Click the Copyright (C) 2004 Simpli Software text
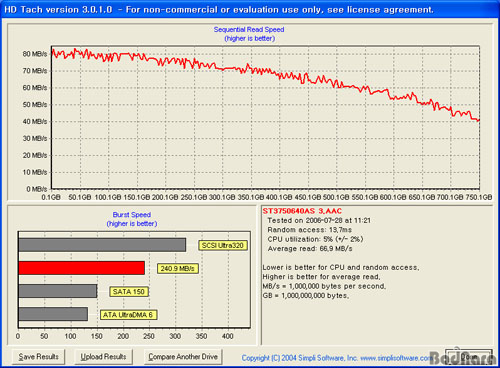The height and width of the screenshot is (368, 500). coord(300,358)
